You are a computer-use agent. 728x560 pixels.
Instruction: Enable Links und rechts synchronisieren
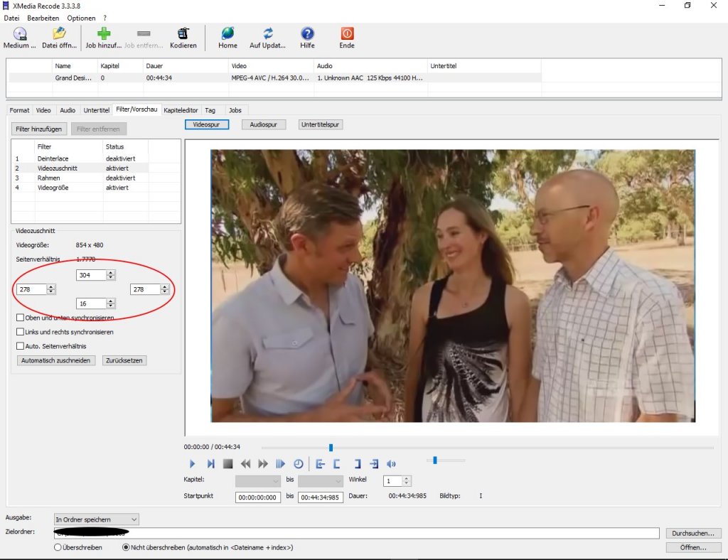[20, 332]
